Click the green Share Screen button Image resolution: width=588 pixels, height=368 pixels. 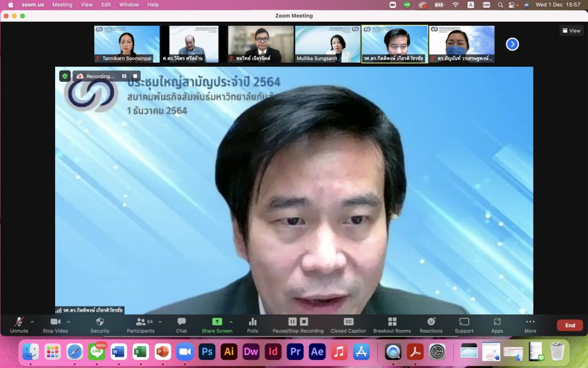coord(217,325)
